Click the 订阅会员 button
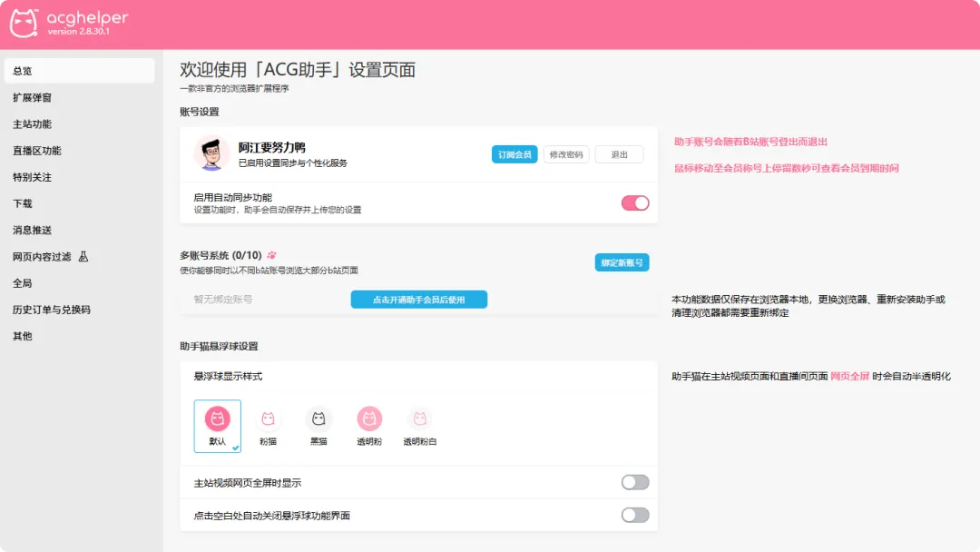This screenshot has height=552, width=980. pos(514,154)
